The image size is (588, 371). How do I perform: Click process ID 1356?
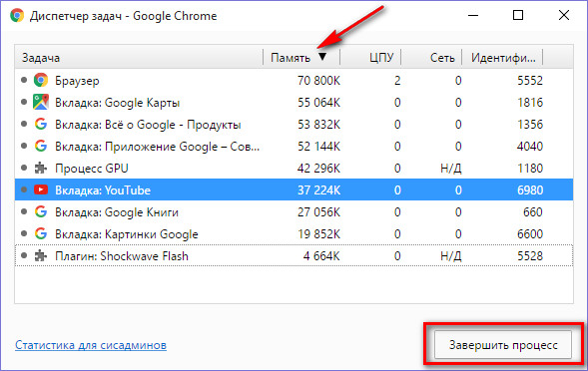[x=530, y=124]
